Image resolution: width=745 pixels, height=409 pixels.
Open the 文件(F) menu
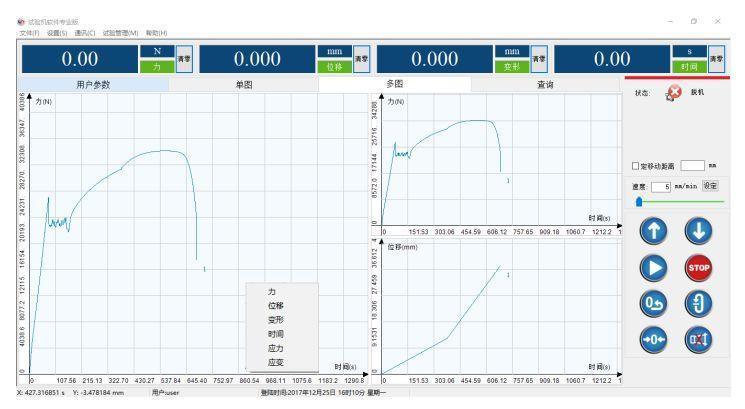[x=15, y=34]
